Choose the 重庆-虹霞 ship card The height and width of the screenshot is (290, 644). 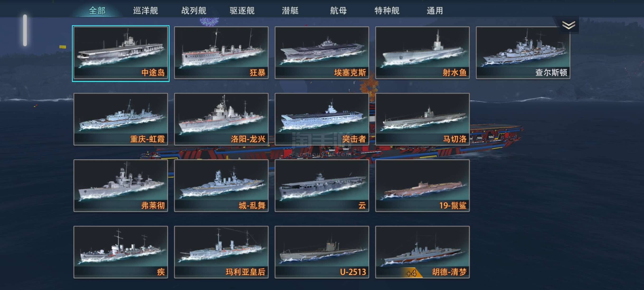pos(121,119)
